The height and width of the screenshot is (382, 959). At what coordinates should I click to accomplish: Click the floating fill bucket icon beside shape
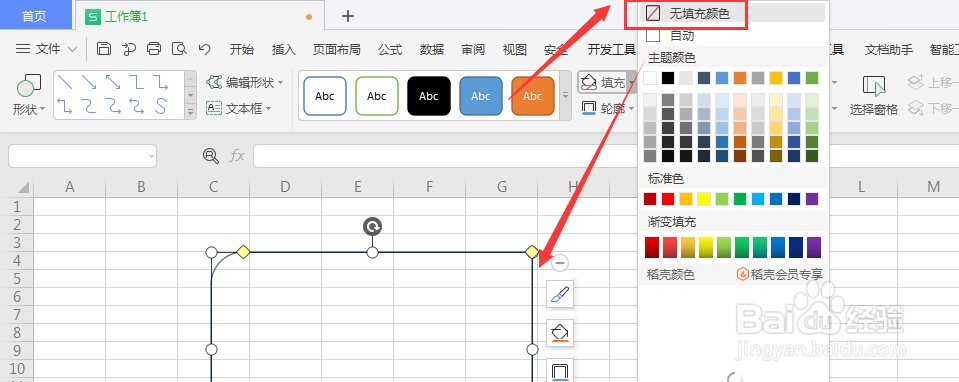click(560, 332)
